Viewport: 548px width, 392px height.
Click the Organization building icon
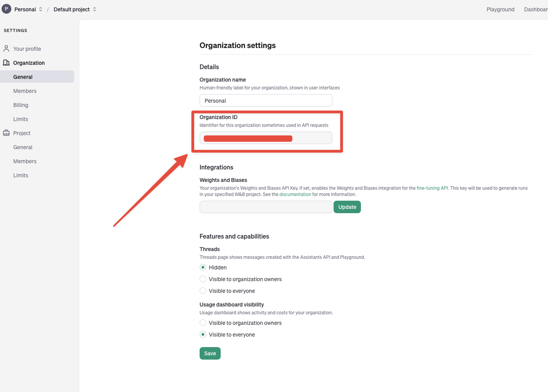(6, 62)
